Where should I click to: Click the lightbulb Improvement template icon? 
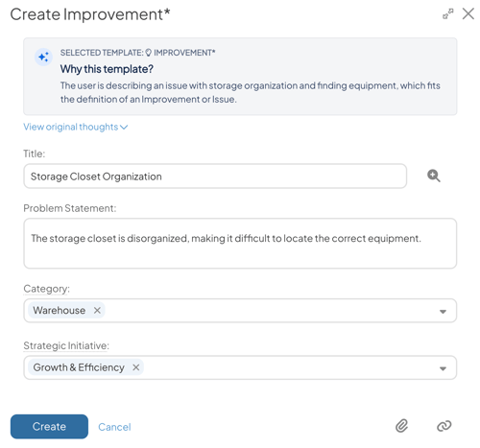148,53
